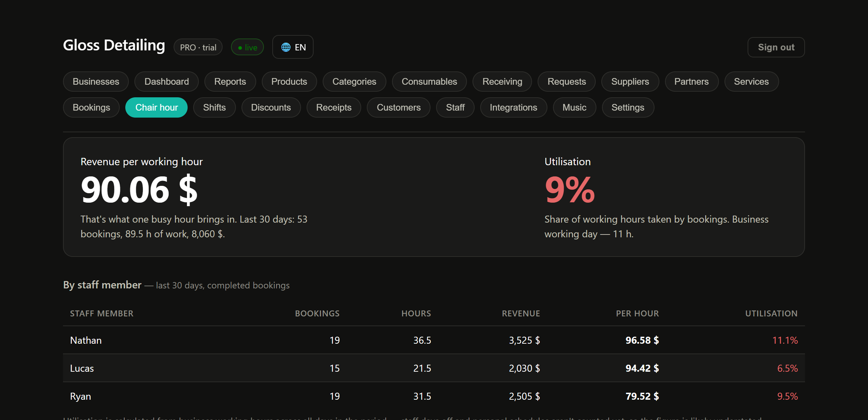Screen dimensions: 868x420
Task: Click Lucas's 15 bookings cell
Action: [335, 368]
